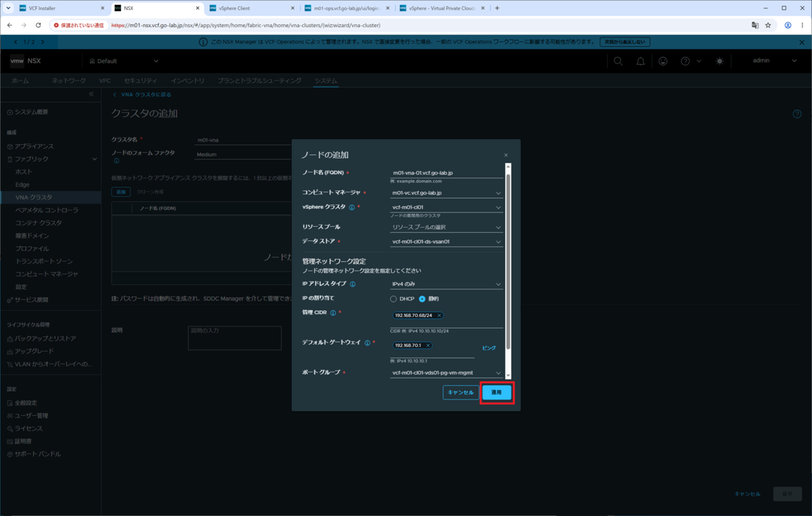Open ポート グループ dropdown
This screenshot has height=516, width=812.
coord(447,372)
